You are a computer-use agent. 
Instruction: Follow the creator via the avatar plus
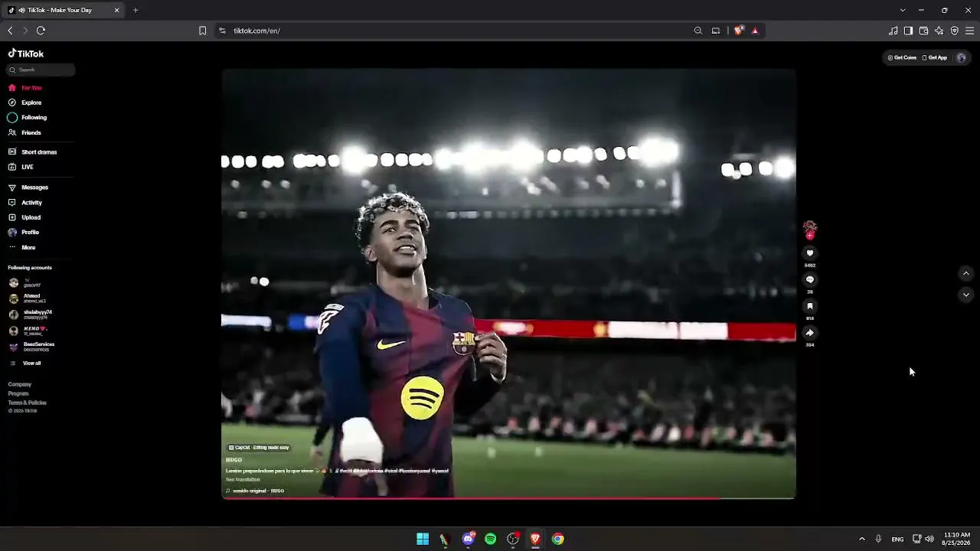coord(810,236)
